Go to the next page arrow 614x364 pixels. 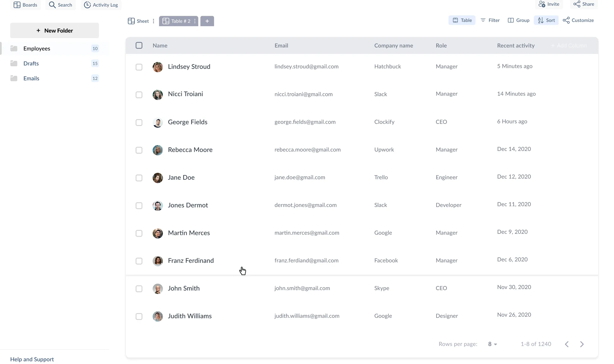pyautogui.click(x=582, y=344)
